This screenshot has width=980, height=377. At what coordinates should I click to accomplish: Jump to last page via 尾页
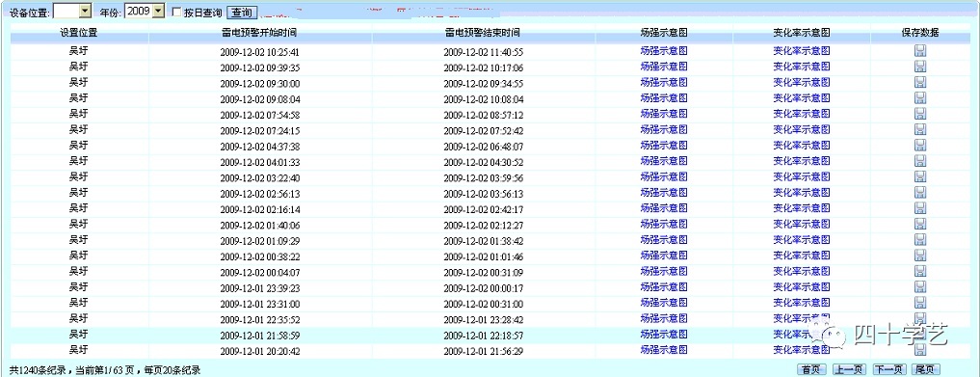[x=926, y=369]
